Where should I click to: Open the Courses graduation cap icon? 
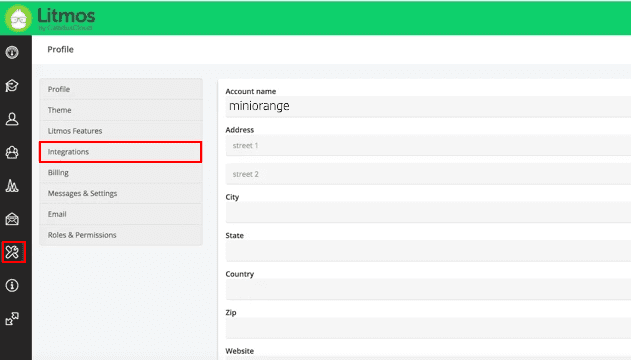[x=12, y=86]
